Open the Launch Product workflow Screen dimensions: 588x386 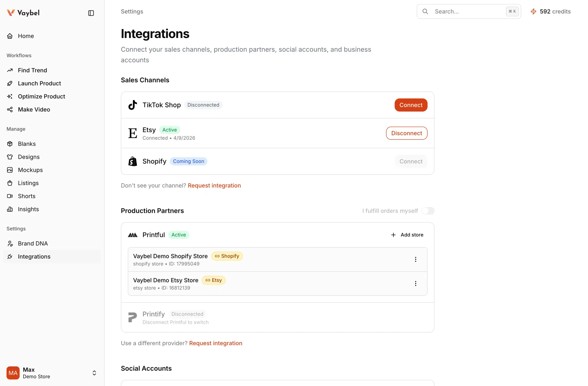tap(39, 83)
